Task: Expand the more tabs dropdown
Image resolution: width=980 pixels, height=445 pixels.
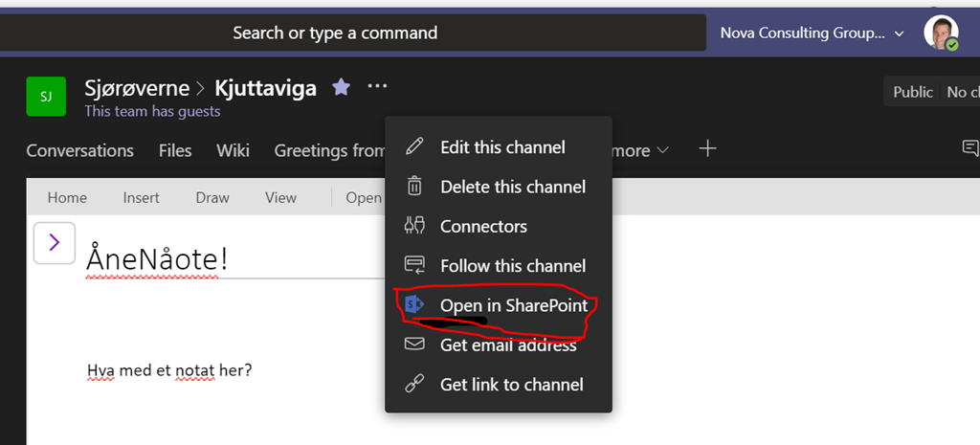Action: pyautogui.click(x=640, y=150)
